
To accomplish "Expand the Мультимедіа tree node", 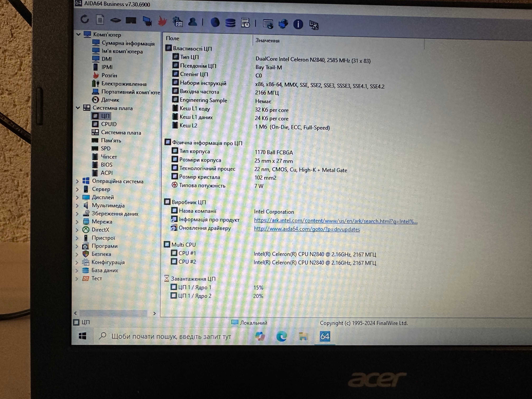I will tap(77, 206).
